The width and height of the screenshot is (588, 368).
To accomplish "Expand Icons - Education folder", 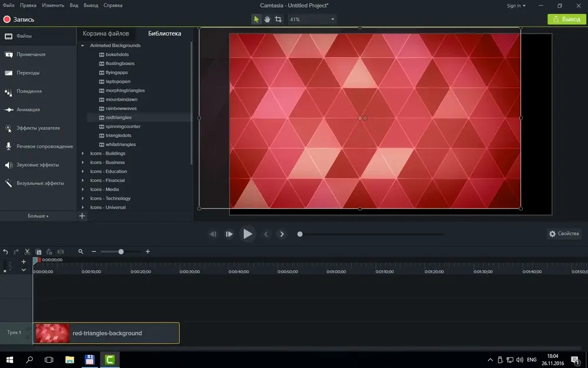I will [82, 171].
